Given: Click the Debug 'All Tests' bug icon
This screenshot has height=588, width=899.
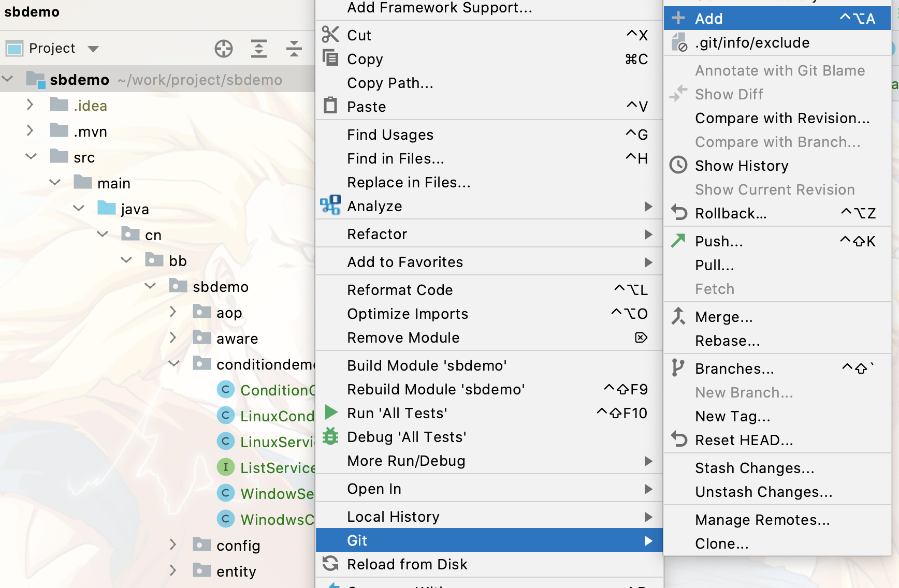Looking at the screenshot, I should coord(330,436).
